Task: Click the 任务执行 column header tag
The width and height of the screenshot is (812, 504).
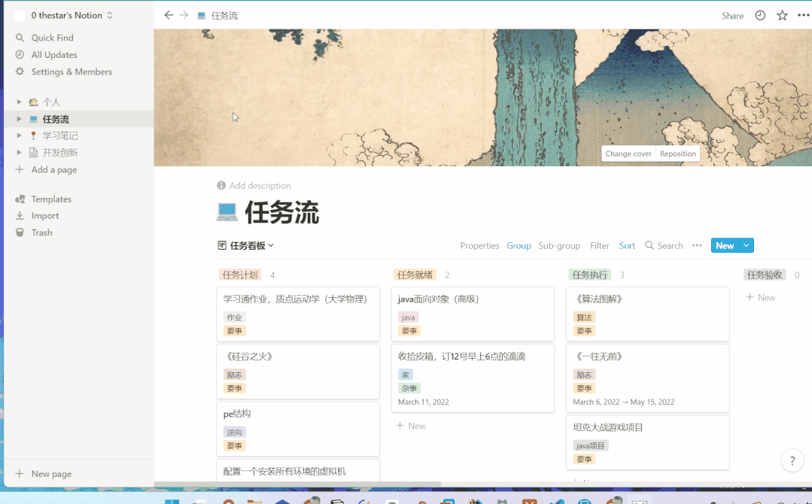Action: (x=590, y=275)
